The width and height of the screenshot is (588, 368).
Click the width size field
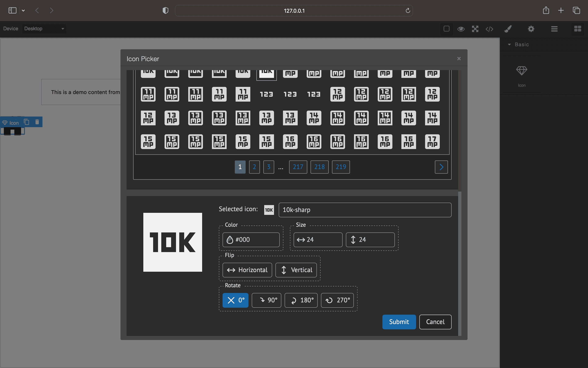click(x=318, y=240)
